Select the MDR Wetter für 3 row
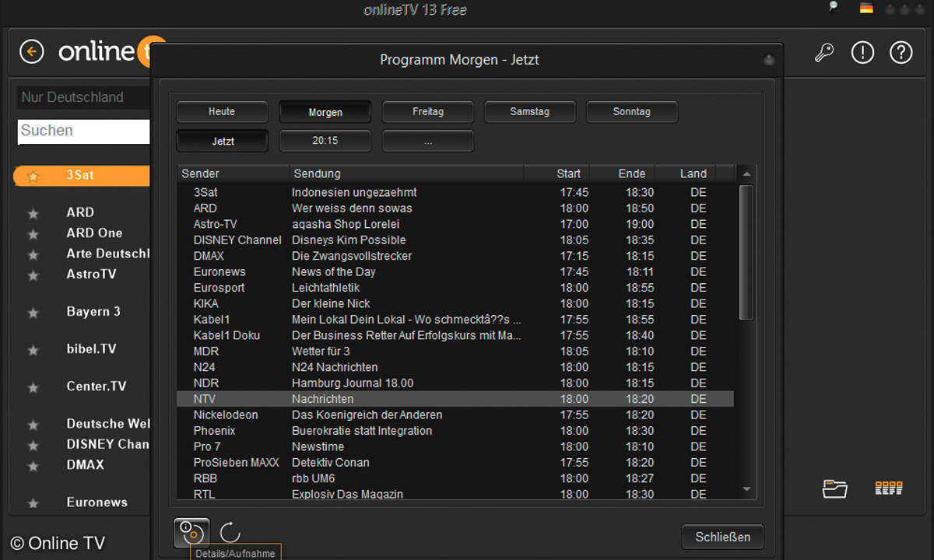The width and height of the screenshot is (934, 560). pyautogui.click(x=455, y=351)
